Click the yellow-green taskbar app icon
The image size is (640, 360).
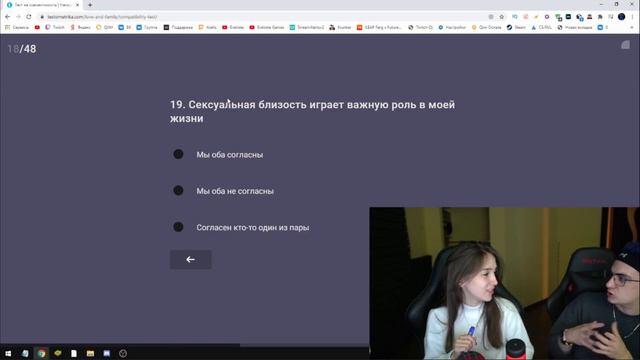58,353
